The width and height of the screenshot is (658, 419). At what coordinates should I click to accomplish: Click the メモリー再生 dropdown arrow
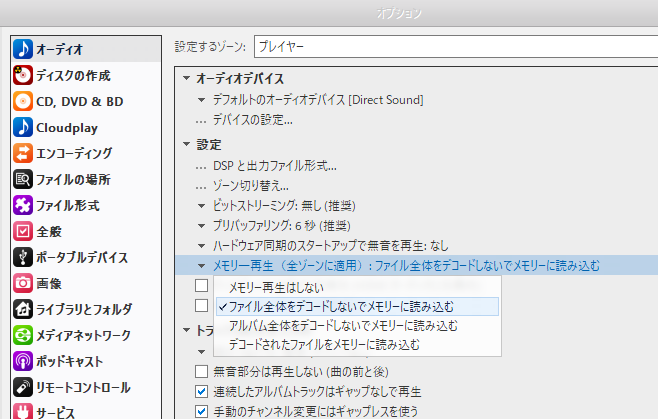[x=201, y=266]
